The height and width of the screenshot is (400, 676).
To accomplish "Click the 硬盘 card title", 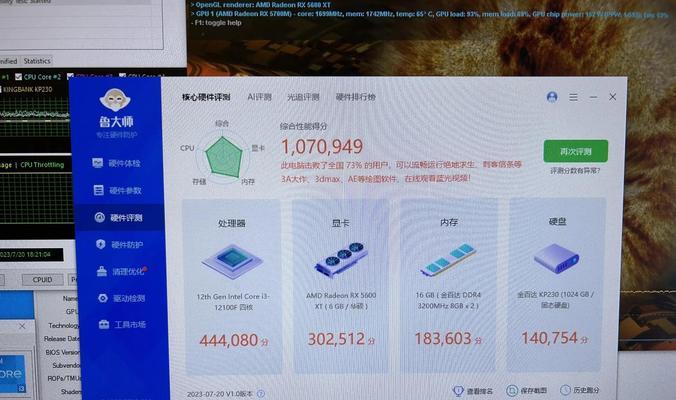I will pos(557,222).
